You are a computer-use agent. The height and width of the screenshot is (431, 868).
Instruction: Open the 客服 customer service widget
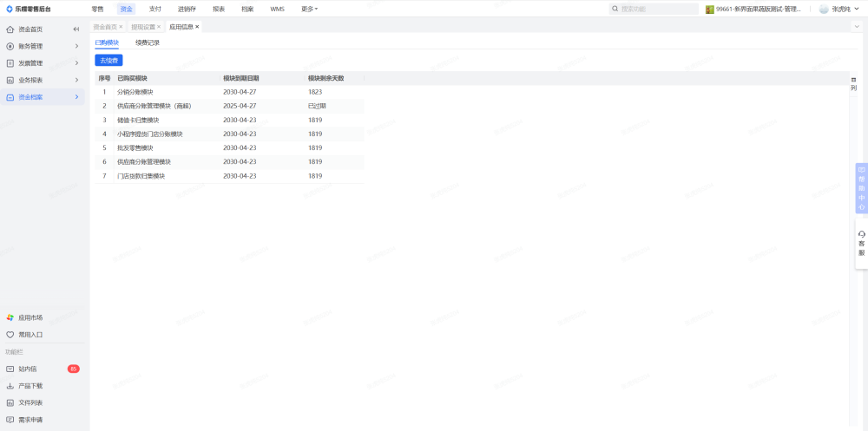pos(861,244)
